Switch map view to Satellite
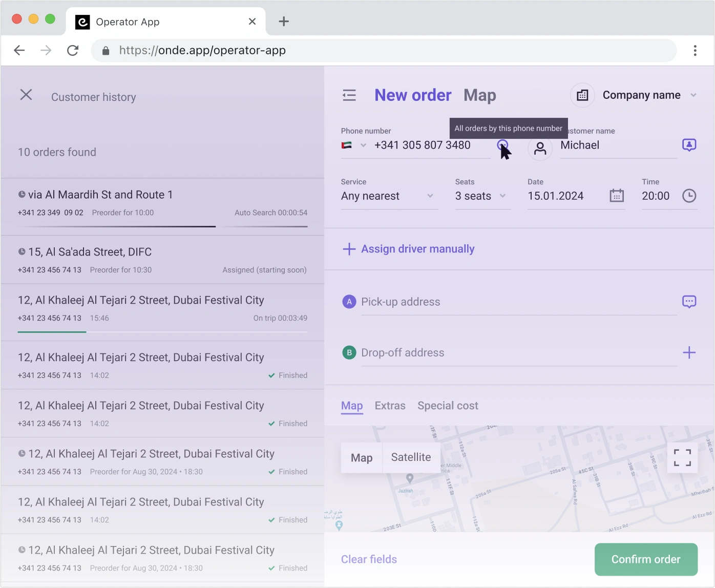Screen dimensions: 715x588 coord(411,457)
